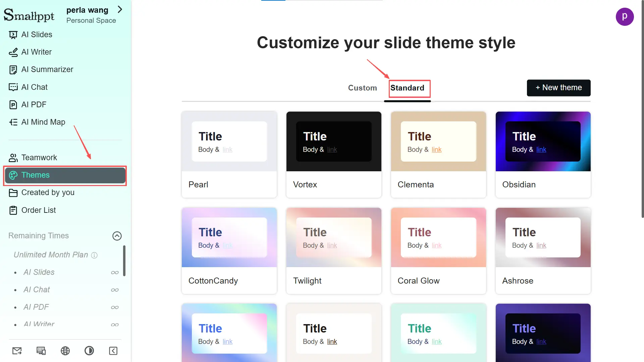The width and height of the screenshot is (644, 362).
Task: Select the AI Writer tool
Action: [x=36, y=52]
